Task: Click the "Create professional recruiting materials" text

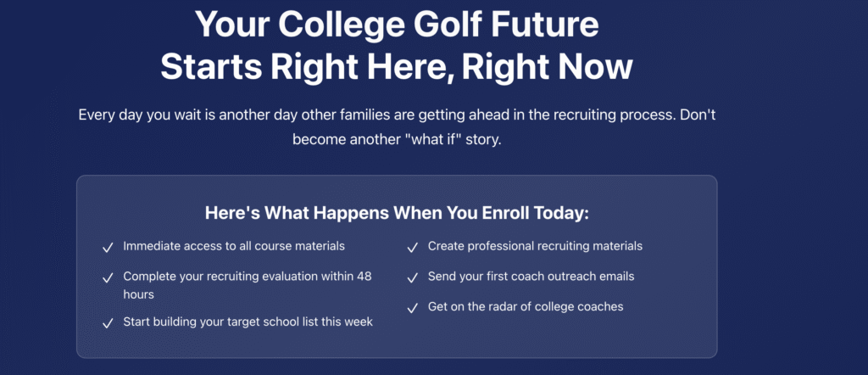Action: click(535, 246)
